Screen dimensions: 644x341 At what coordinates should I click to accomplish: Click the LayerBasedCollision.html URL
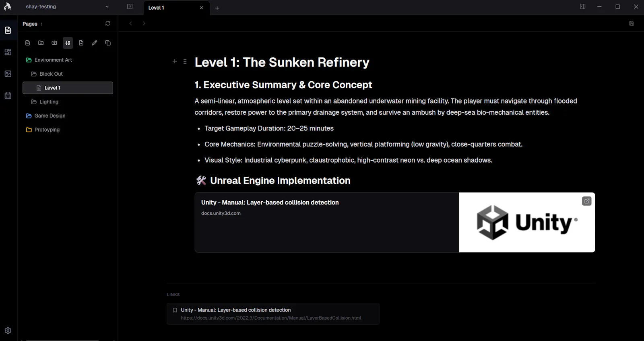pyautogui.click(x=271, y=318)
